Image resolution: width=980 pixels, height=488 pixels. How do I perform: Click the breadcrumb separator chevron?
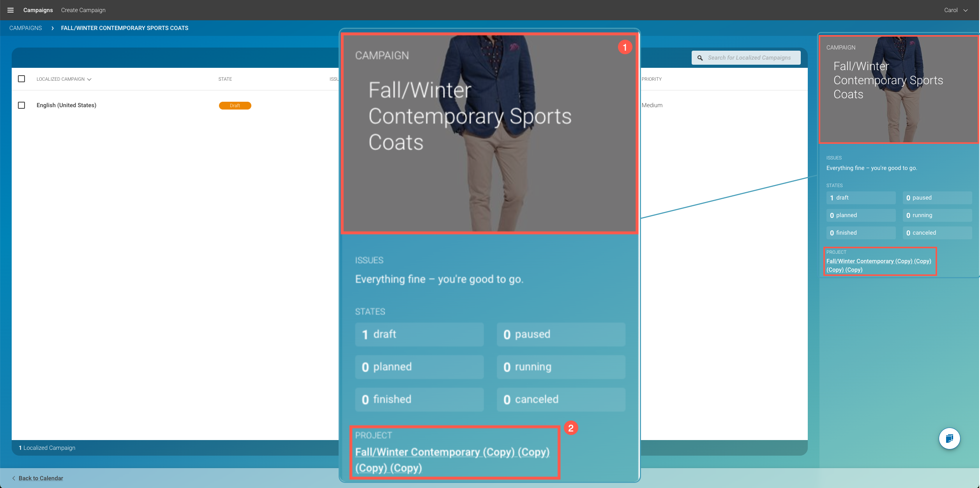click(x=52, y=28)
